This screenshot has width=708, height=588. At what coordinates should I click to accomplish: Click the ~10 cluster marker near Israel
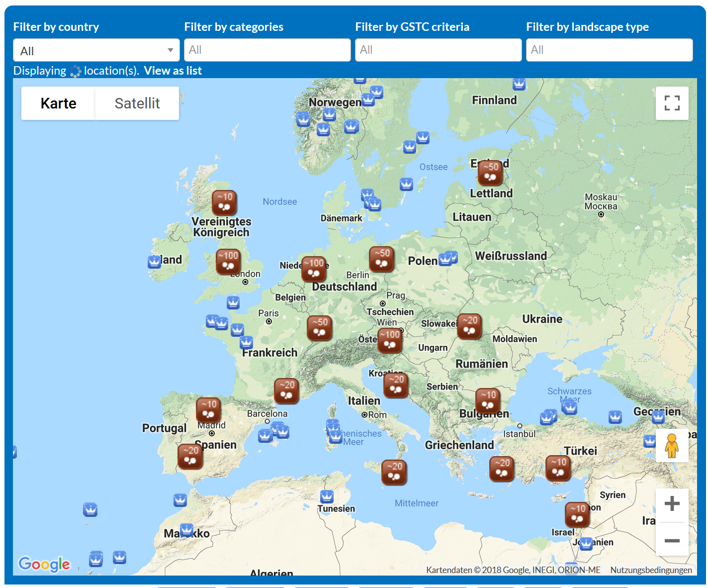577,514
